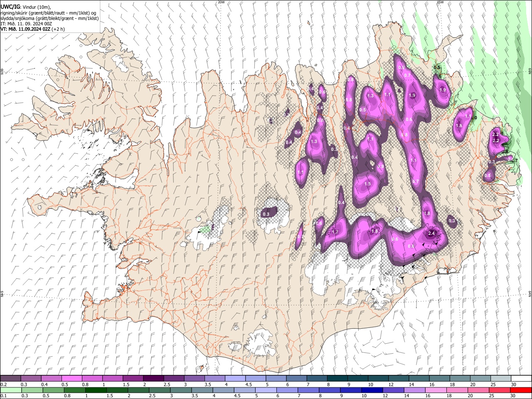Select rain legend swatch between 3 and 3.5
Viewport: 532px width, 399px height.
[x=181, y=390]
